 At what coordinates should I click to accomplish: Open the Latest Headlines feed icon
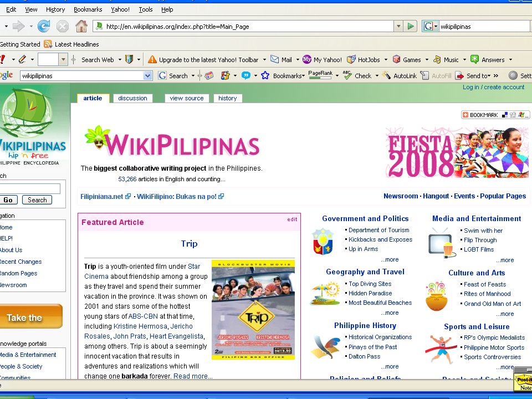tap(48, 44)
